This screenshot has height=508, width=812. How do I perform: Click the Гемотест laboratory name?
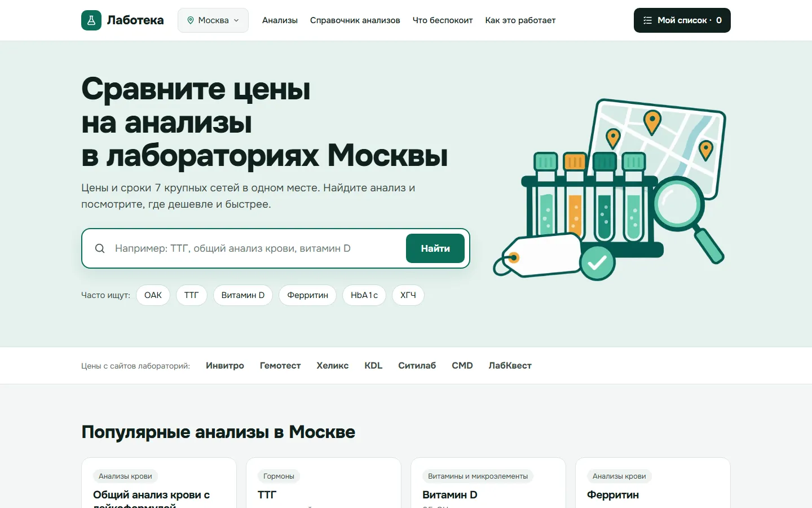(x=280, y=366)
